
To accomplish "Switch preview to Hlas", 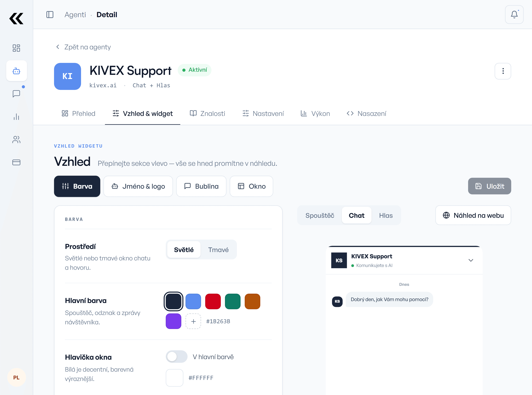I will [x=386, y=216].
